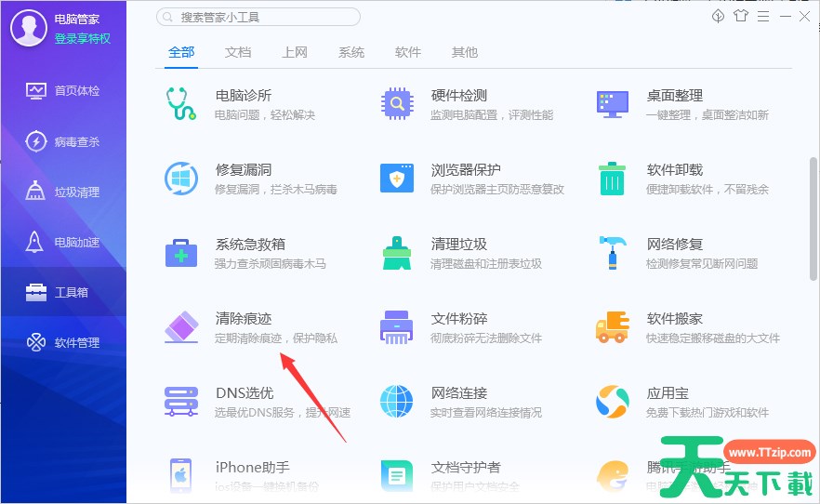Open 软件管理 in sidebar
The image size is (820, 504).
tap(63, 342)
